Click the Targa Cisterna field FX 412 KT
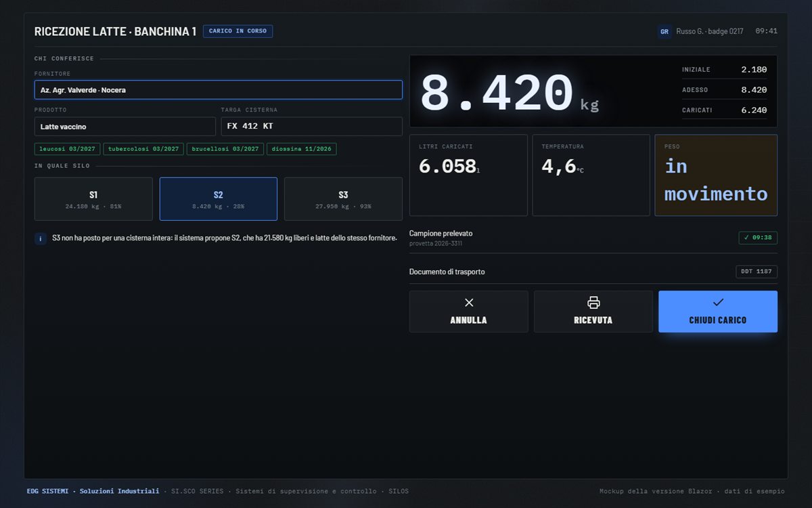The width and height of the screenshot is (812, 508). 311,127
